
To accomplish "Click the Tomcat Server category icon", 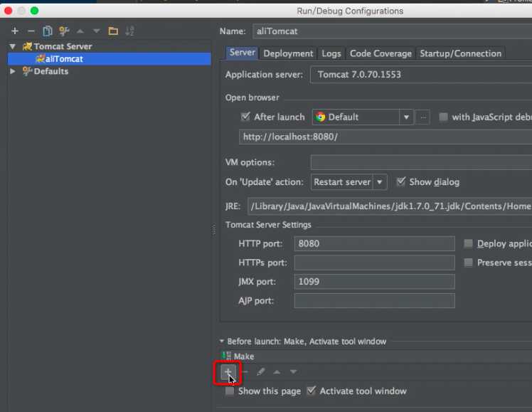I will [27, 46].
